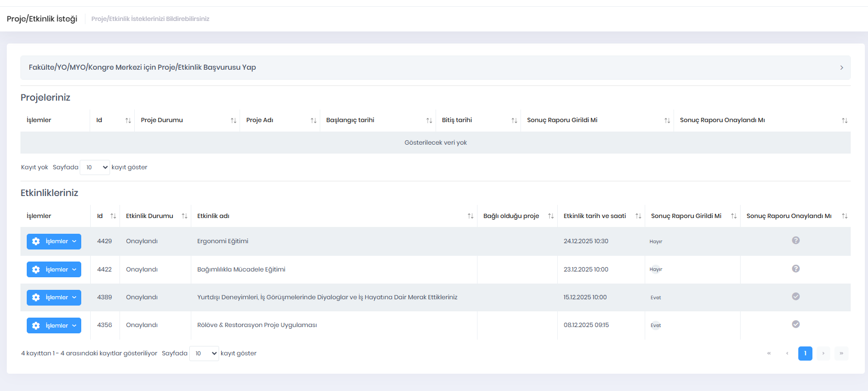The width and height of the screenshot is (868, 391).
Task: Click question mark icon for Bağımlılıkla Mücadele
Action: click(x=796, y=269)
